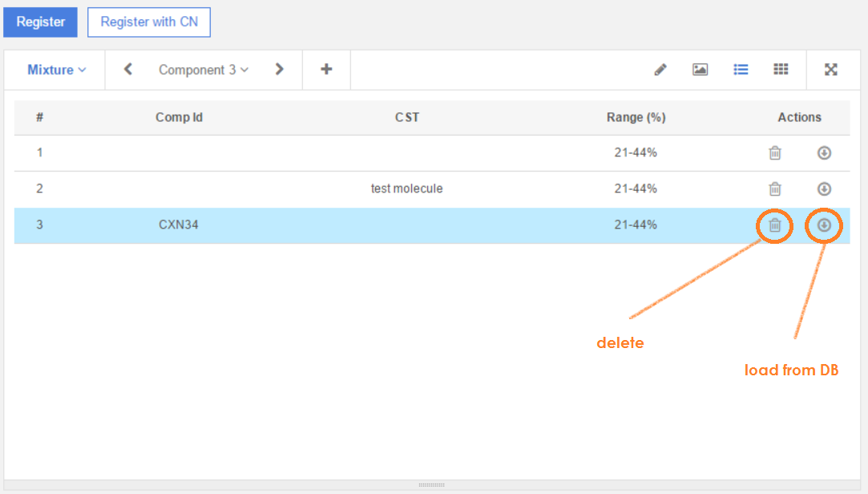The width and height of the screenshot is (868, 494).
Task: Delete the test molecule row
Action: [775, 188]
